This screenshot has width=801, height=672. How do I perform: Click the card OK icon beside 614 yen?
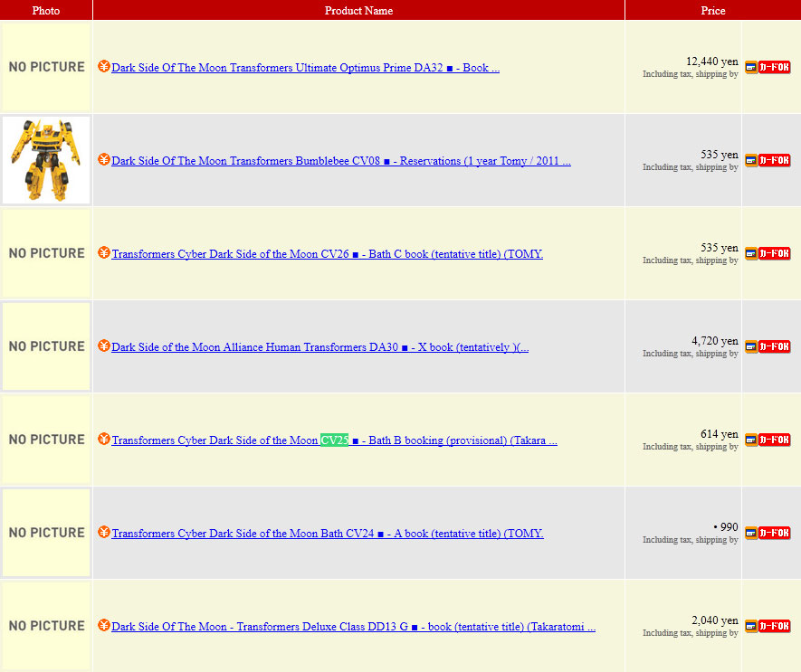[768, 440]
